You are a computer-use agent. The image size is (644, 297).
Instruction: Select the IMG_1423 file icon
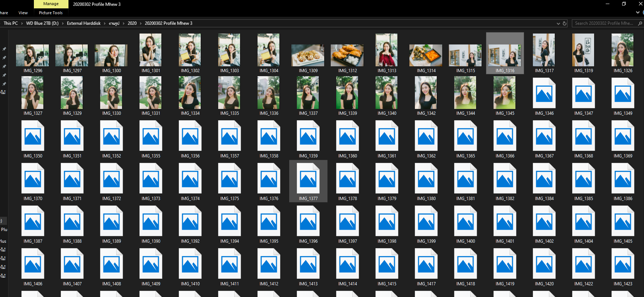[623, 264]
